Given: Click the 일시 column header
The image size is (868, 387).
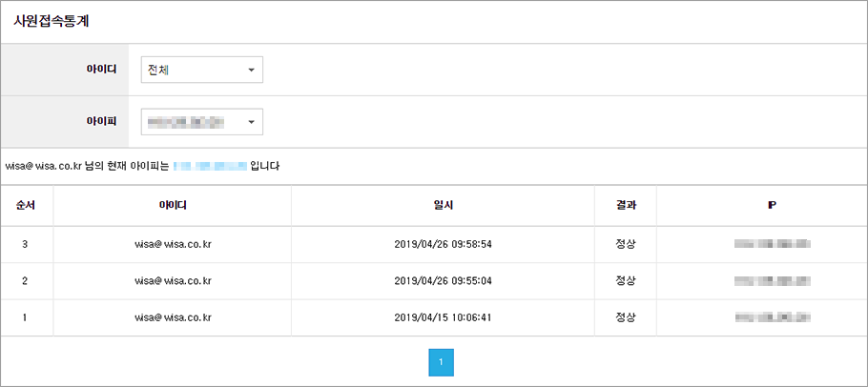Looking at the screenshot, I should (x=443, y=205).
